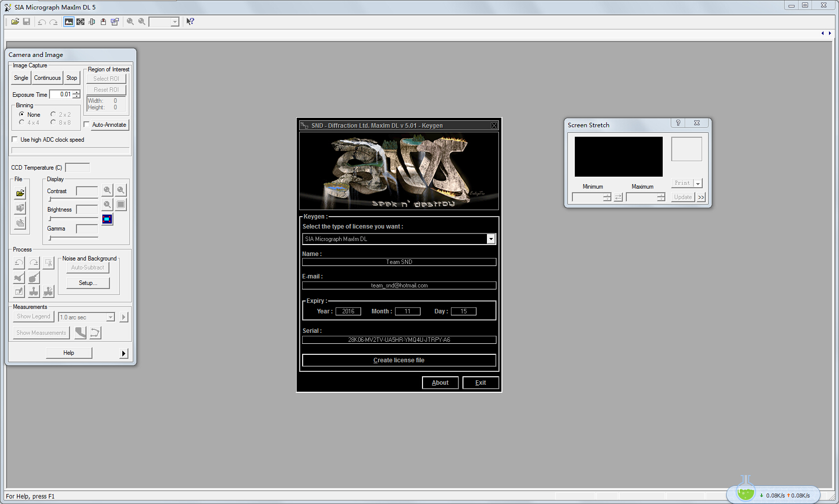
Task: Click the Continuous capture button
Action: pos(47,78)
